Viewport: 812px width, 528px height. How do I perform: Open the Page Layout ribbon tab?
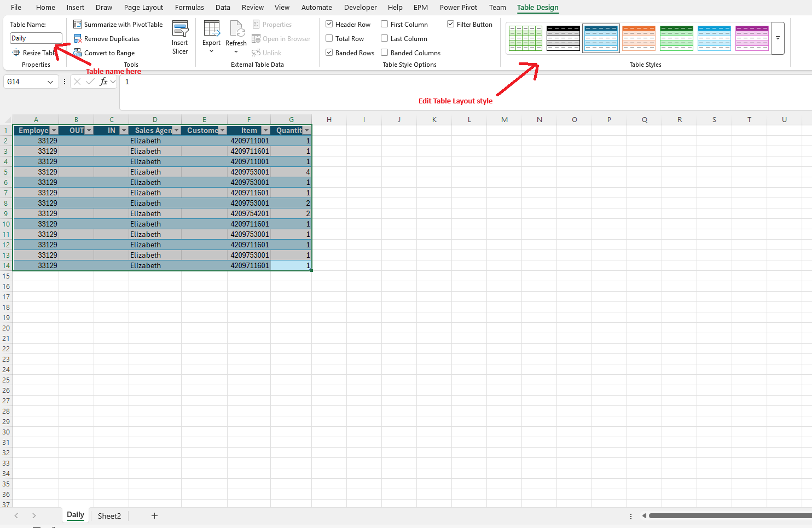[143, 7]
